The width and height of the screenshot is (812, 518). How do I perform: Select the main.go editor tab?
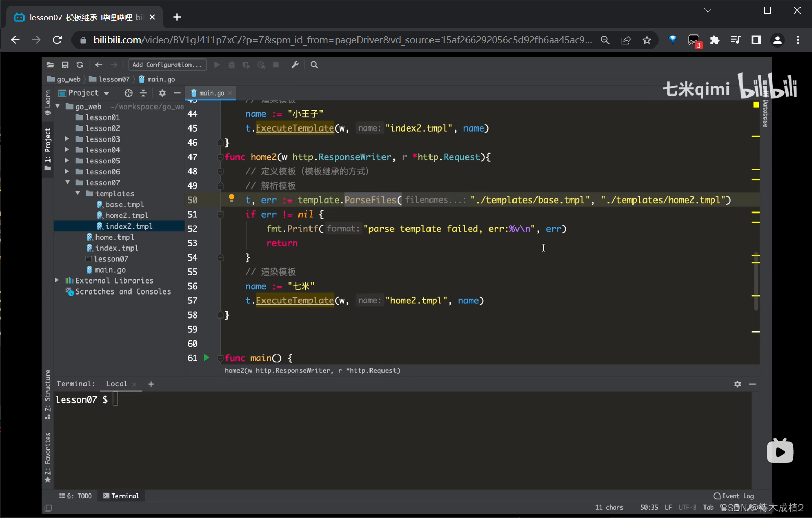click(x=211, y=93)
